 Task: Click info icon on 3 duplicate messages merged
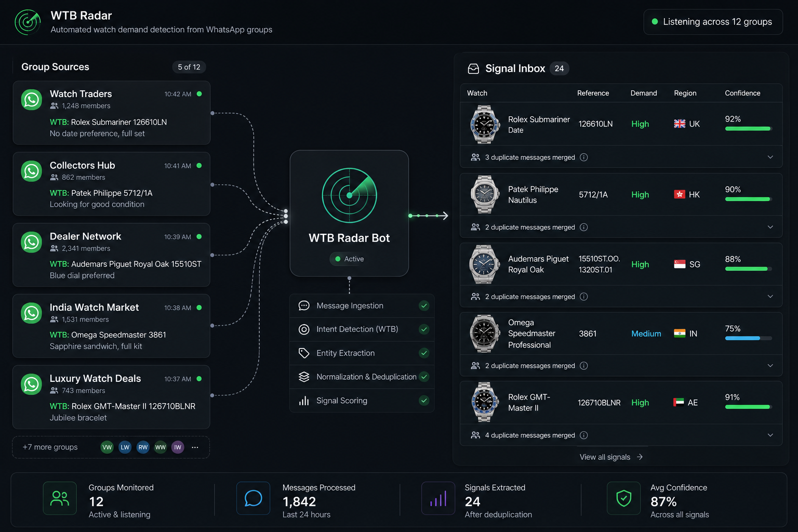[584, 157]
